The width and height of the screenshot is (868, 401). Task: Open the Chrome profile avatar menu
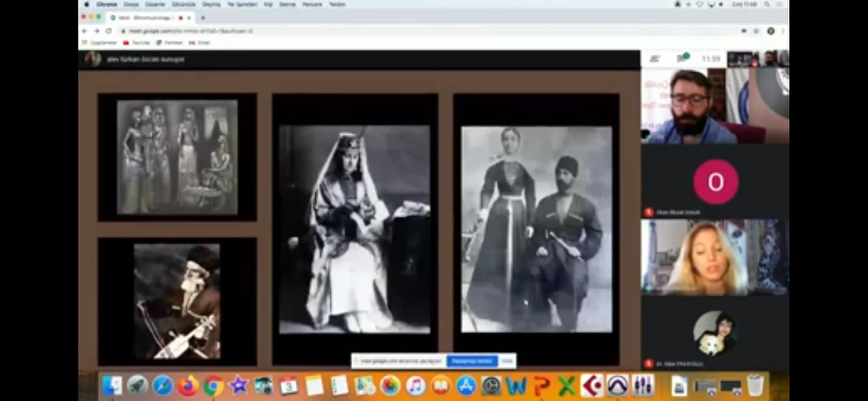(x=770, y=31)
